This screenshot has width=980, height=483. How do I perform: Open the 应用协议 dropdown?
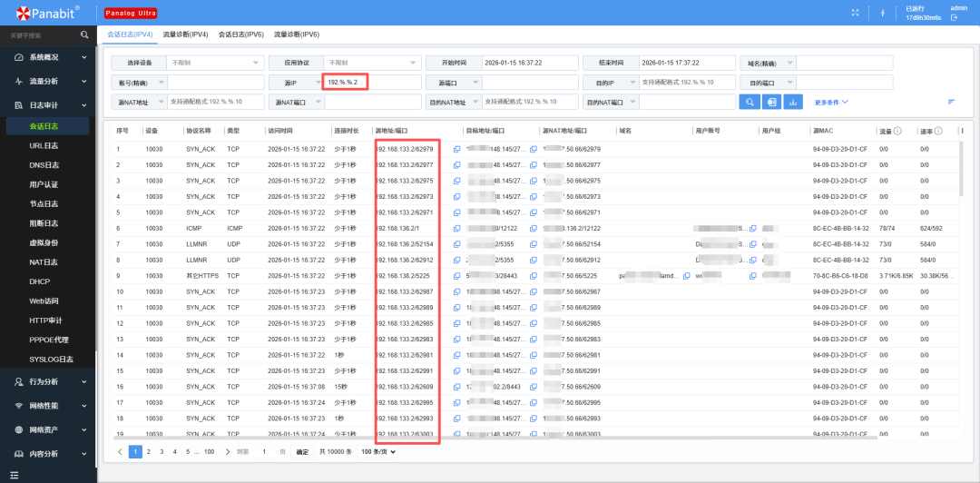point(373,63)
